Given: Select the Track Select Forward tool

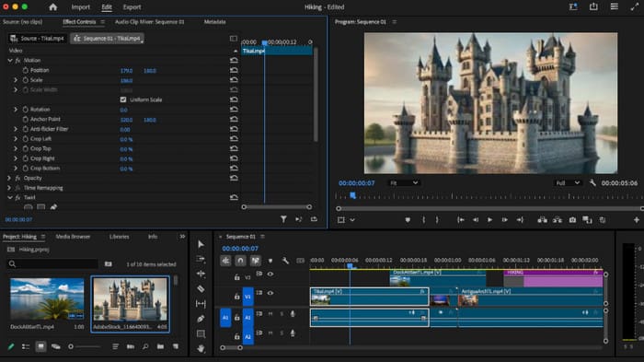Looking at the screenshot, I should pyautogui.click(x=201, y=259).
